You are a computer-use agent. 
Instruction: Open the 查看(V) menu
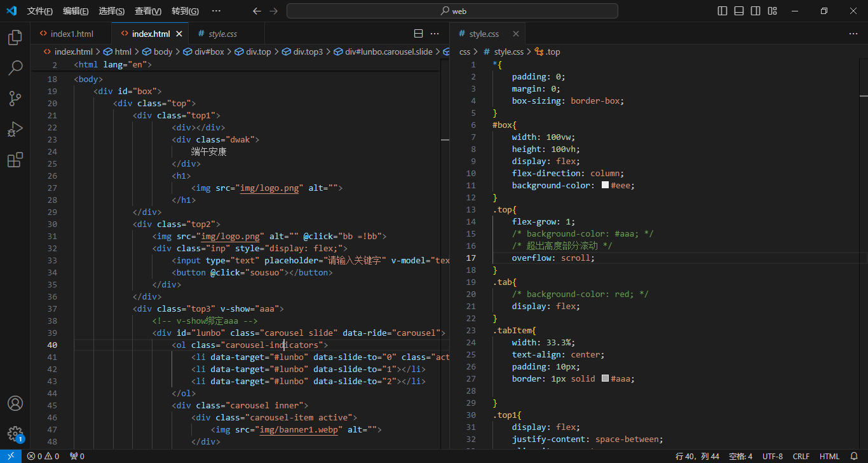tap(148, 11)
